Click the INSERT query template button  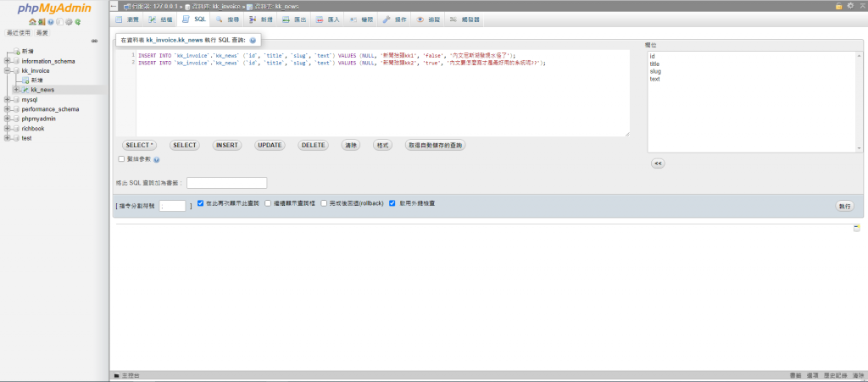226,145
